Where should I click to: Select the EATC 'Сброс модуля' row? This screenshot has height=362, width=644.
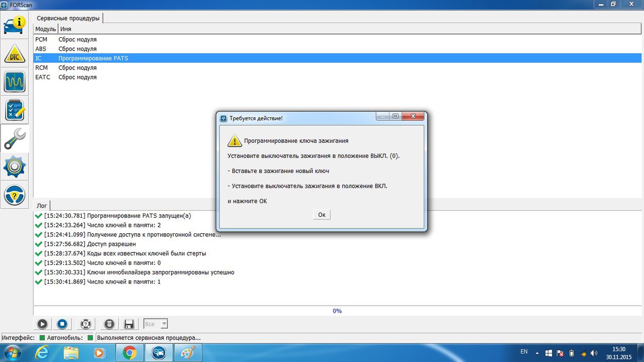point(338,77)
